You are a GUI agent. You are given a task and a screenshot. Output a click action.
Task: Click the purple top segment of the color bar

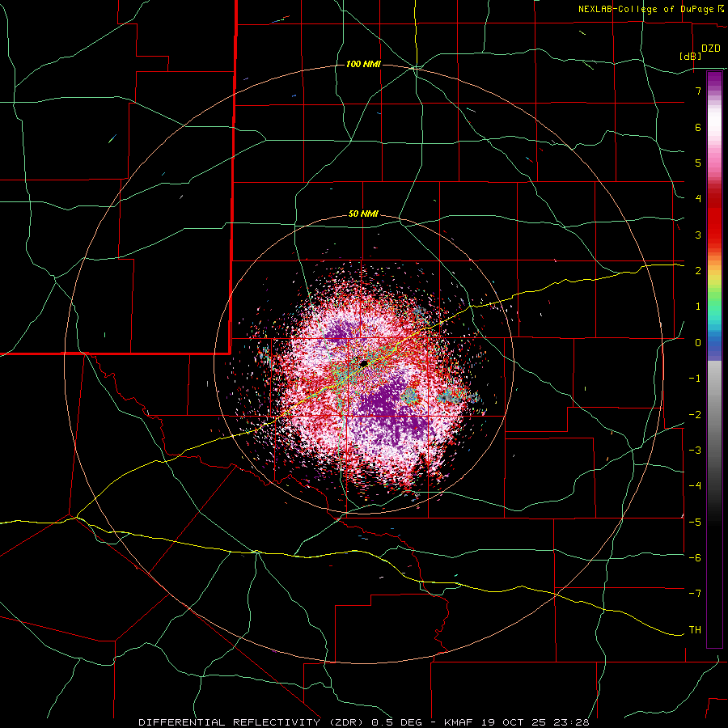coord(714,80)
